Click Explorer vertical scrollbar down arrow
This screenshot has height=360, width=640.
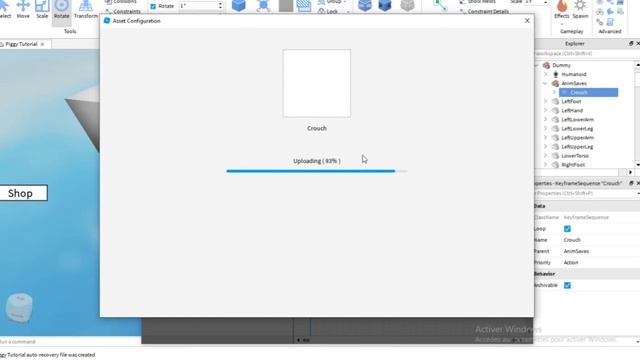coord(637,164)
